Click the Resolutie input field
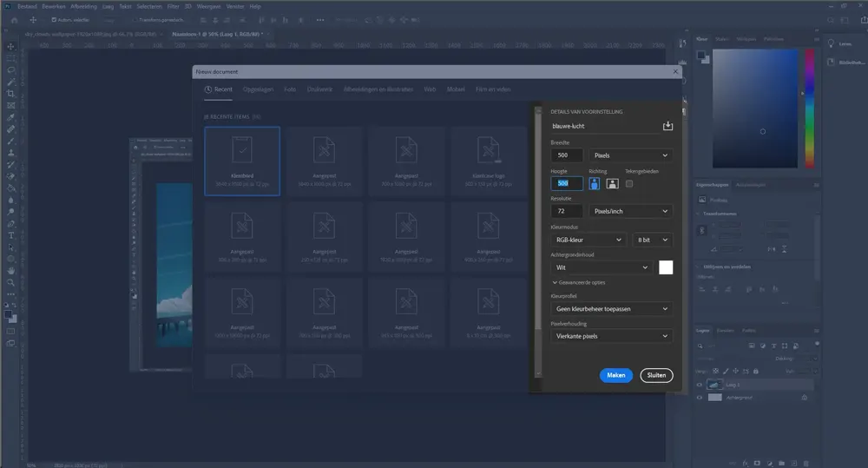 click(567, 211)
